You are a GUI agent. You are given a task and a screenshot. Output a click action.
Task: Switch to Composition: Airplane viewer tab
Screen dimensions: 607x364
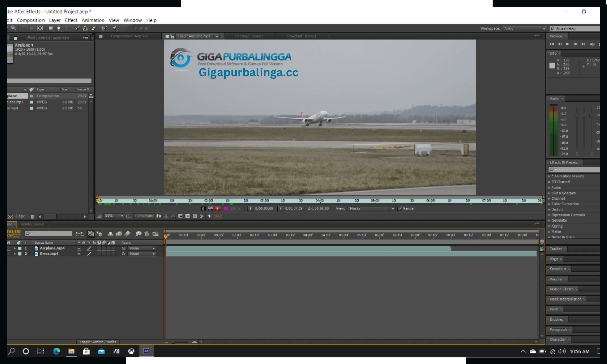point(129,36)
